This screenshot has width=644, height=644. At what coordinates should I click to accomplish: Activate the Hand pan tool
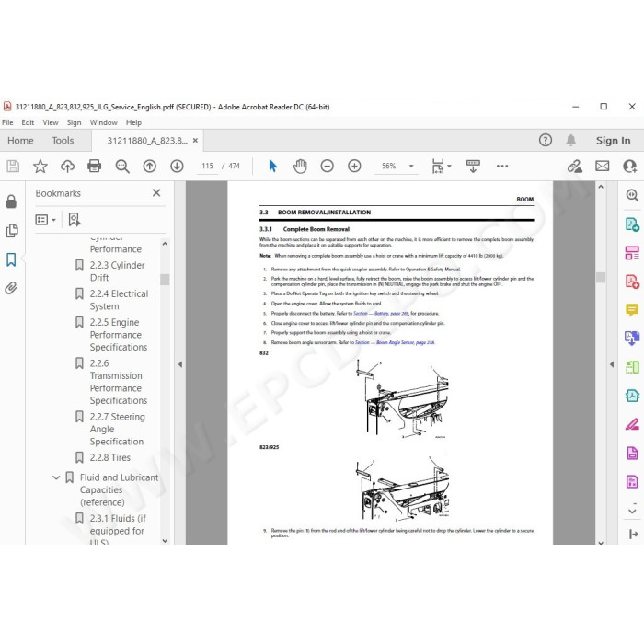[300, 166]
